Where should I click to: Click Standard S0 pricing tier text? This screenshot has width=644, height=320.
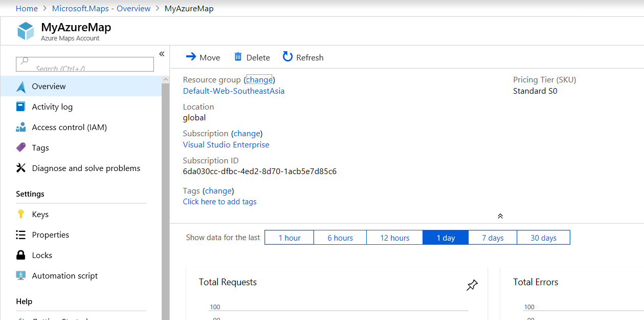tap(535, 91)
